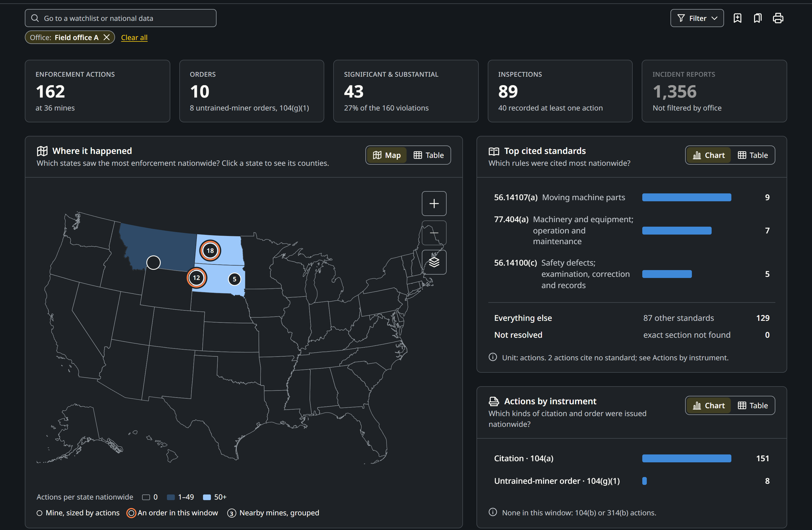Show Actions by instrument as Chart
Screen dimensions: 812x530
click(708, 405)
